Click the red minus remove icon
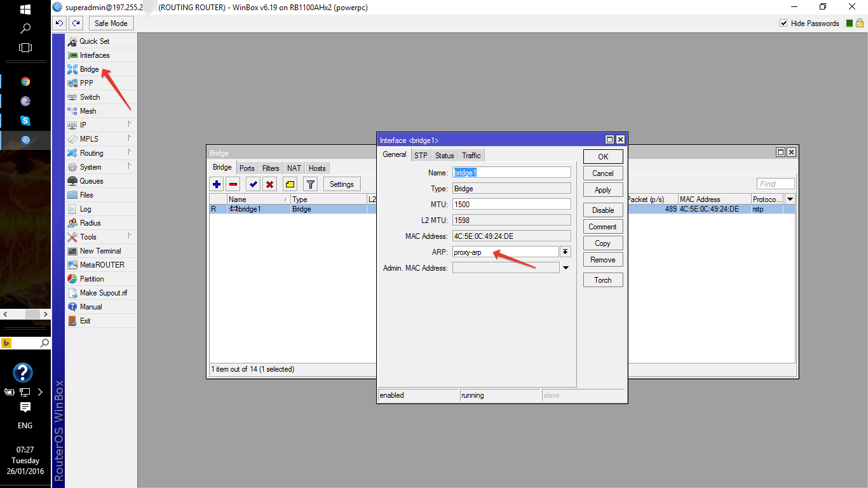This screenshot has width=868, height=488. [x=233, y=184]
